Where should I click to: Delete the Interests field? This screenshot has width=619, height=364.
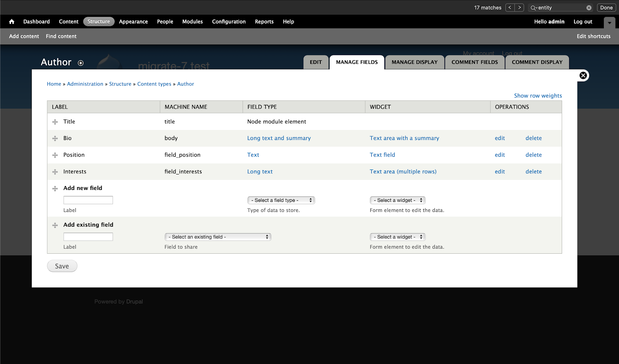click(534, 171)
